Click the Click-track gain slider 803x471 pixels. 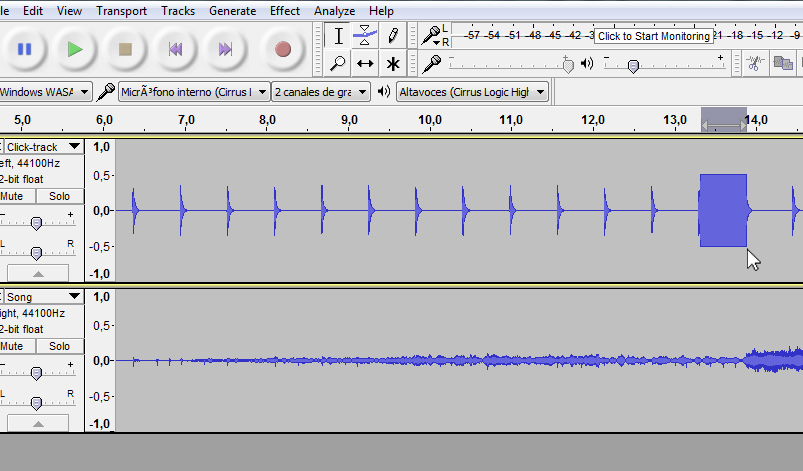tap(36, 223)
